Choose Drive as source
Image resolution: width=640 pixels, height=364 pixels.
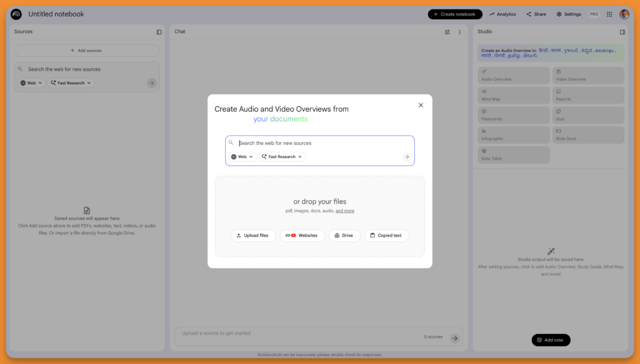pyautogui.click(x=344, y=235)
